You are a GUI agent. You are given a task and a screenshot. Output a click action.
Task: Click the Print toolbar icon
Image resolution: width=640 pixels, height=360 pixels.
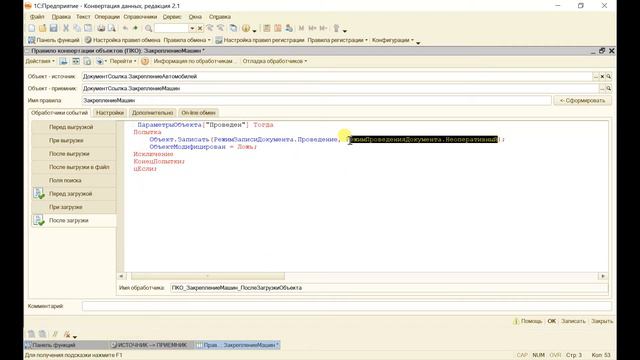pyautogui.click(x=101, y=28)
